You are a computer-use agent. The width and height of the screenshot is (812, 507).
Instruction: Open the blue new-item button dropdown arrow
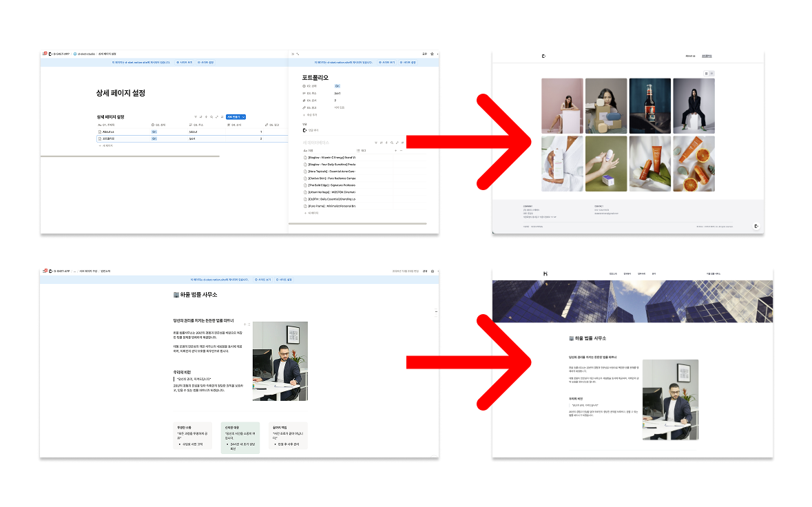click(244, 117)
